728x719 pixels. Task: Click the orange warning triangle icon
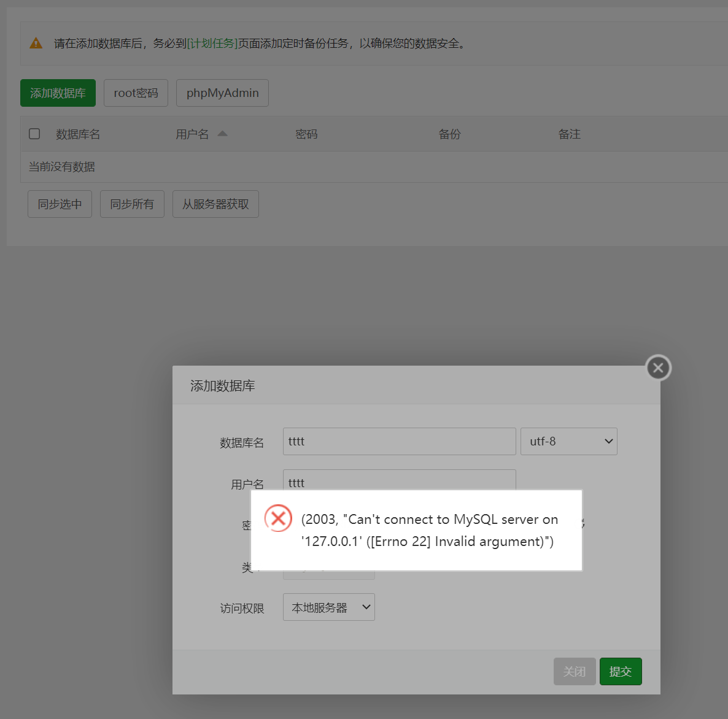click(x=36, y=43)
